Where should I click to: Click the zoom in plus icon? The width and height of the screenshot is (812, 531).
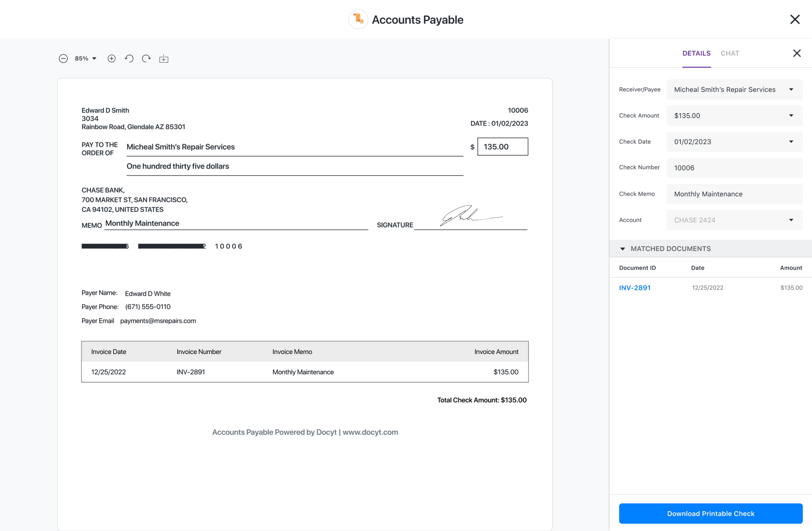click(111, 59)
